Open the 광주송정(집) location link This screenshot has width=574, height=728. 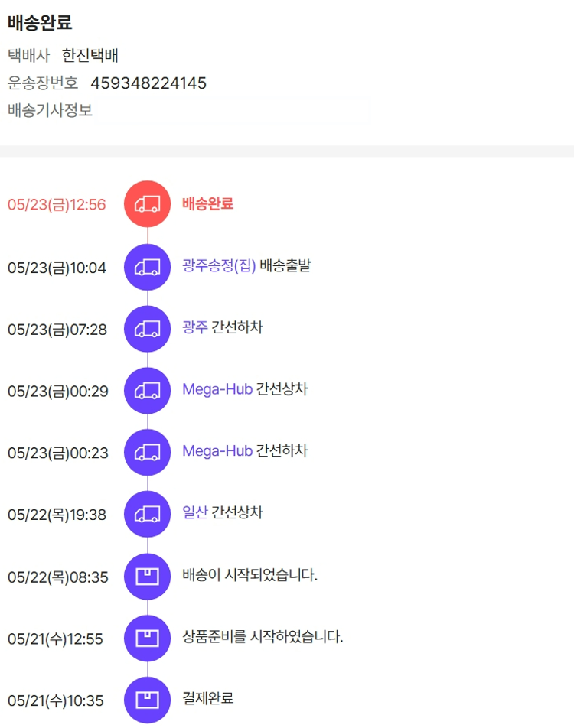click(x=219, y=266)
